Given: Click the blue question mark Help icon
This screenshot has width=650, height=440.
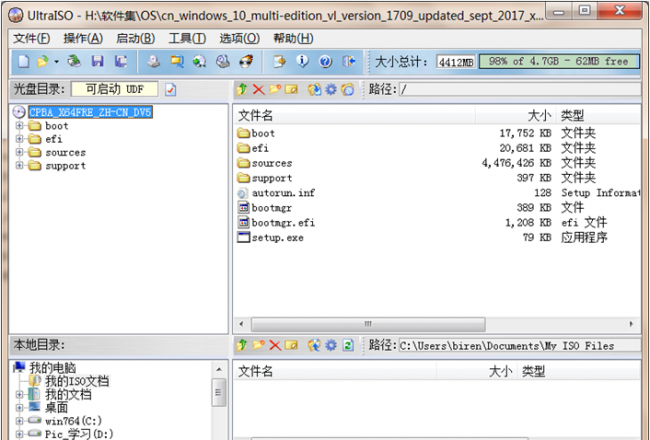Looking at the screenshot, I should [x=325, y=61].
